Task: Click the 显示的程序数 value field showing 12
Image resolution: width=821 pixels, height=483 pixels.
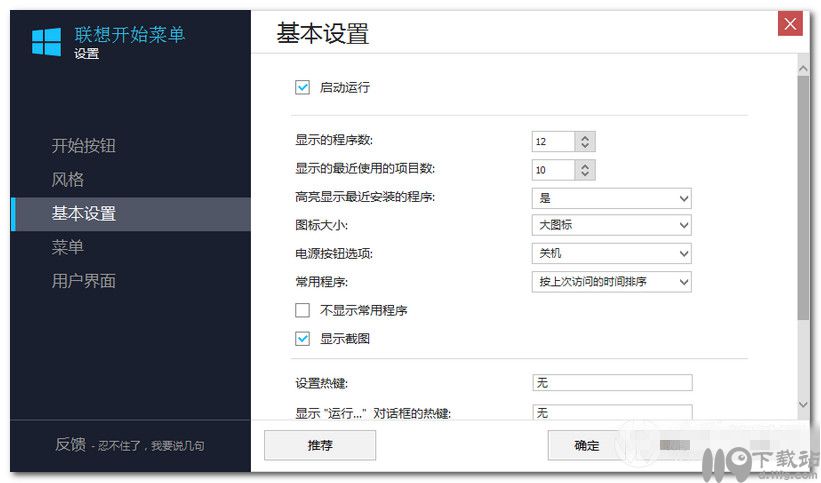Action: (x=553, y=141)
